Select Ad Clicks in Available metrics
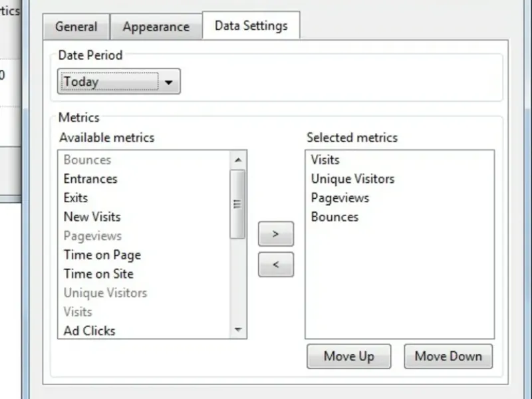The width and height of the screenshot is (532, 399). (x=89, y=331)
